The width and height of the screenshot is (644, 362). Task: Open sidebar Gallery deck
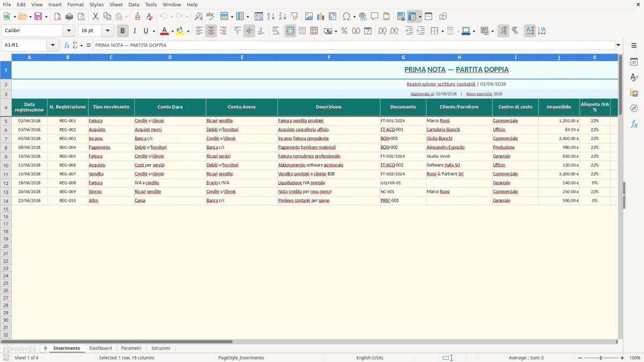[x=634, y=93]
